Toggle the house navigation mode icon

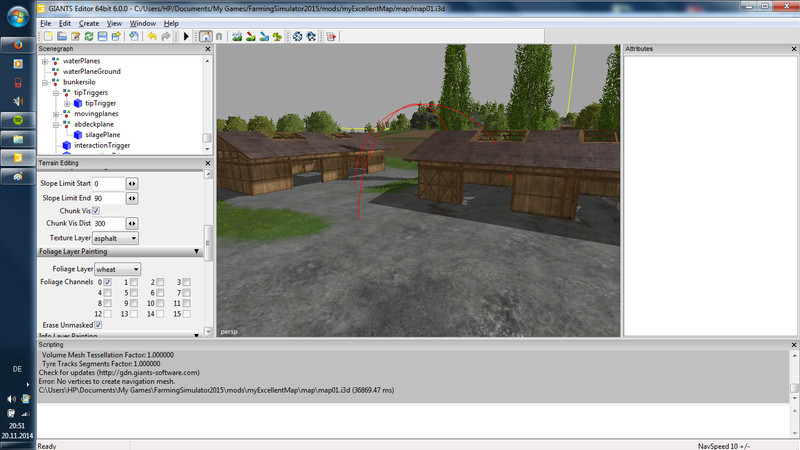click(206, 36)
